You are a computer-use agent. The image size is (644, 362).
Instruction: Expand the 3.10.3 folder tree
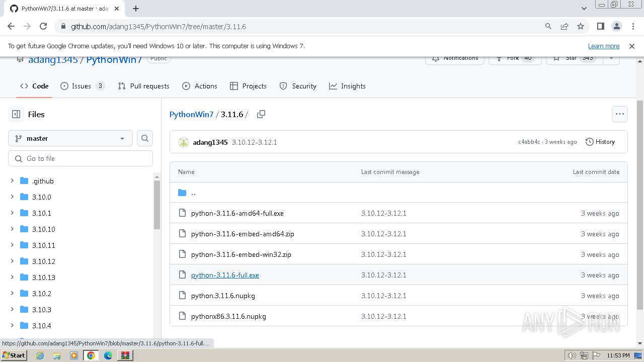12,309
